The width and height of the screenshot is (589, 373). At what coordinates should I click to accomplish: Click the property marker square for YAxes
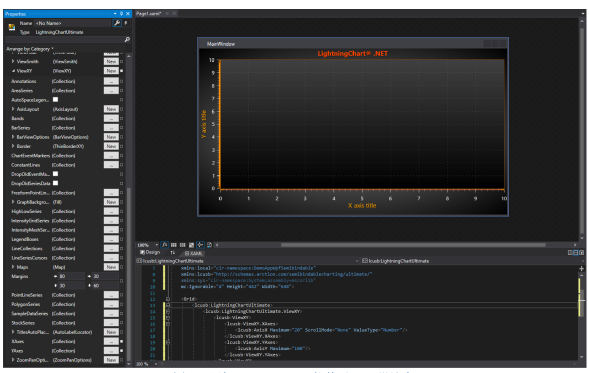pyautogui.click(x=121, y=351)
